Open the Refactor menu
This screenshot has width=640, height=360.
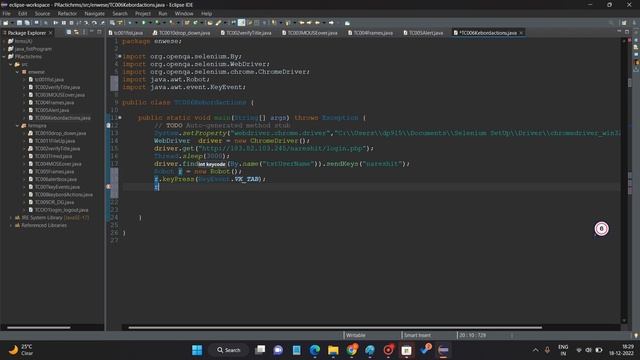point(67,13)
